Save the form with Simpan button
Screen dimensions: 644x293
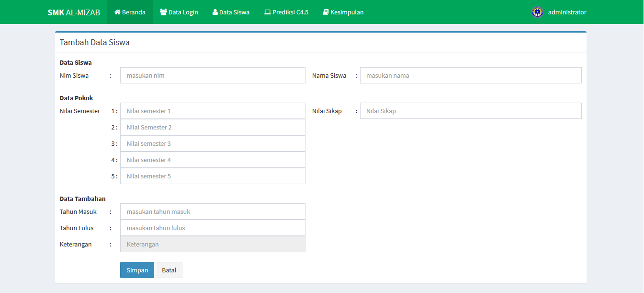pos(137,270)
